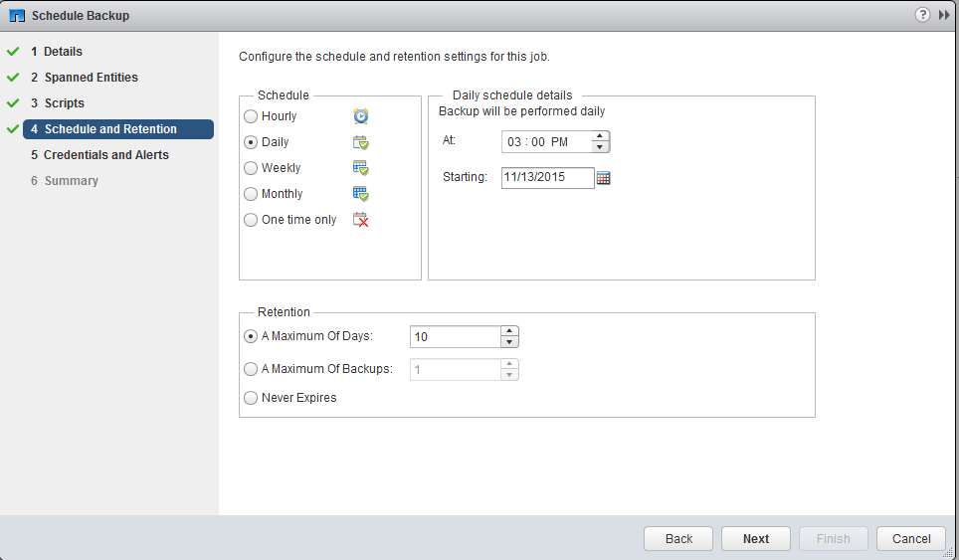Select A Maximum Of Backups option

[251, 369]
